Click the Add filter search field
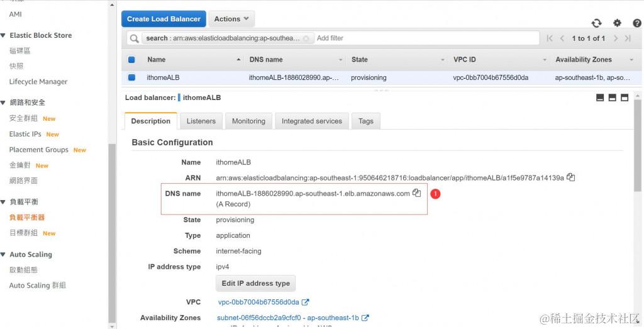 (x=426, y=38)
